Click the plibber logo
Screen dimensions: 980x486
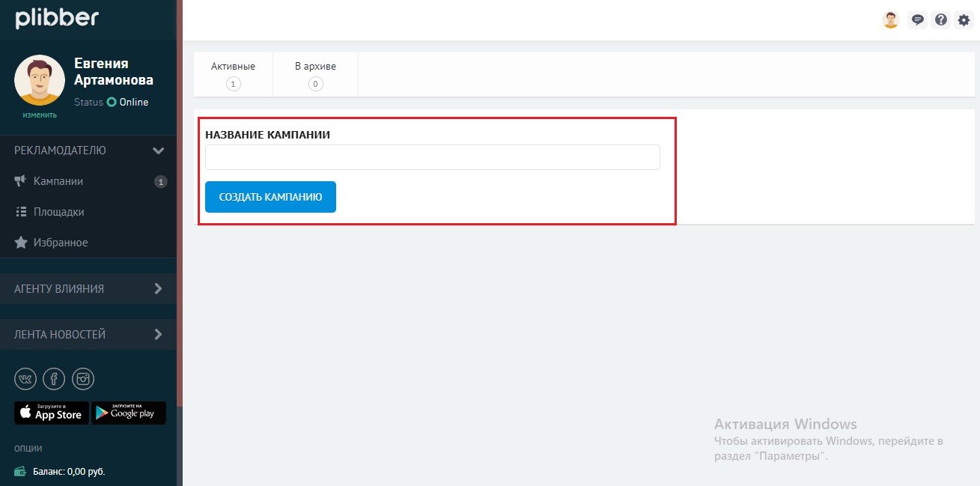[57, 18]
